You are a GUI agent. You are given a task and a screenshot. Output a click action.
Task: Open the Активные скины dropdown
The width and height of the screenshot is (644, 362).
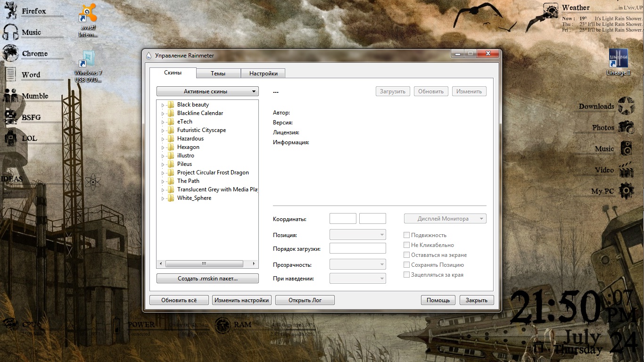point(207,91)
